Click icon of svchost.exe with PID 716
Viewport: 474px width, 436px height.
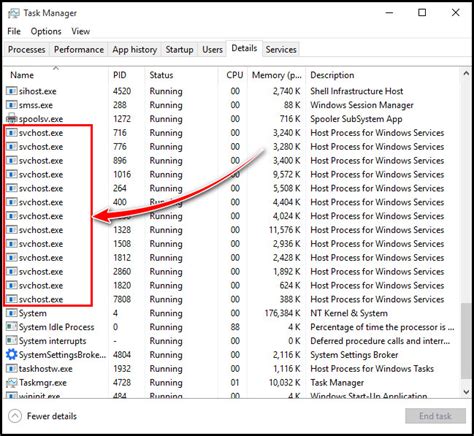tap(12, 133)
